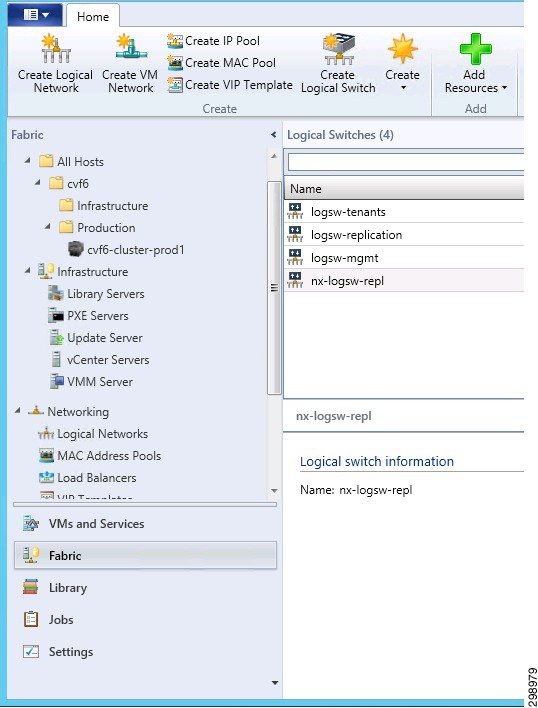Open the application menu dropdown button
This screenshot has height=708, width=538.
tap(36, 15)
